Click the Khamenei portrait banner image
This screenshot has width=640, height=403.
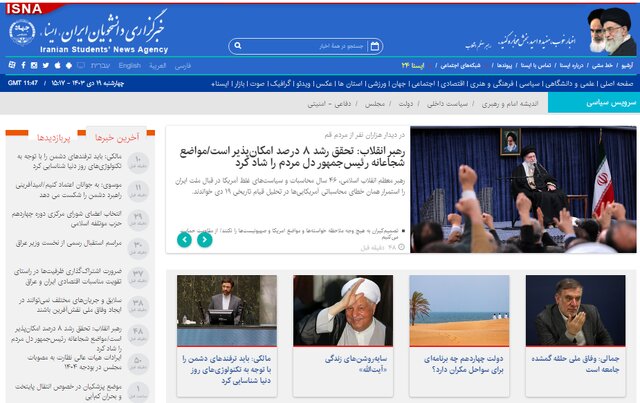pos(611,30)
